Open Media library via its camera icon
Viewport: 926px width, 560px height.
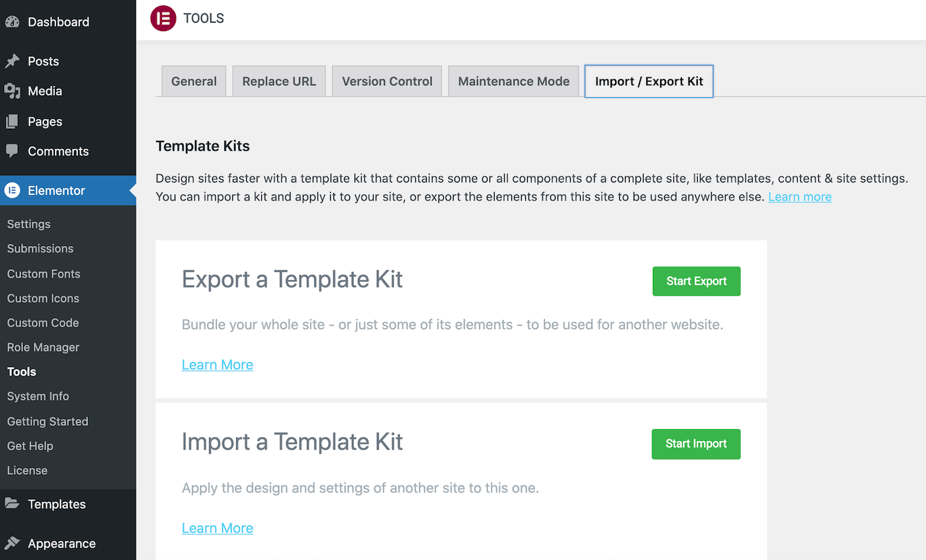pos(13,91)
